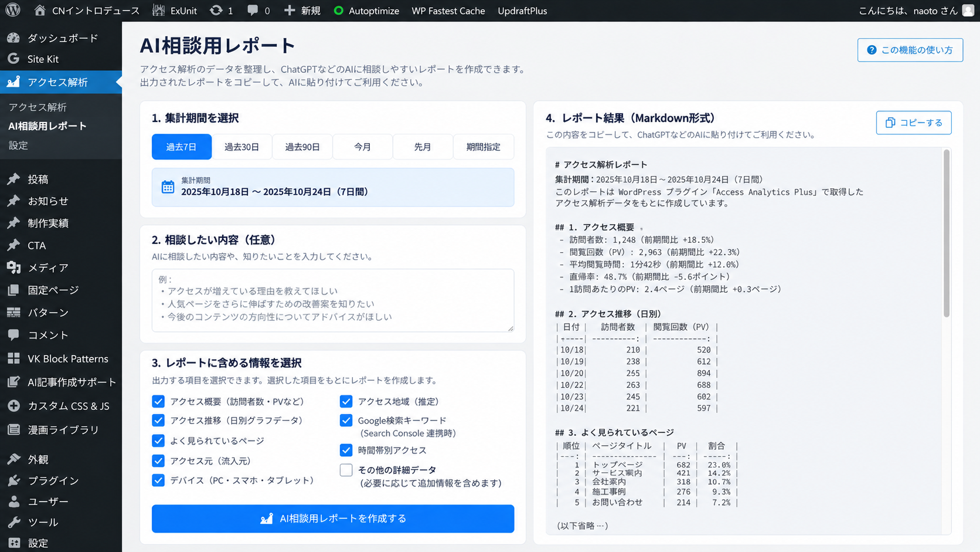Uncheck 時間帯別アクセス checkbox
The image size is (980, 552).
(346, 450)
